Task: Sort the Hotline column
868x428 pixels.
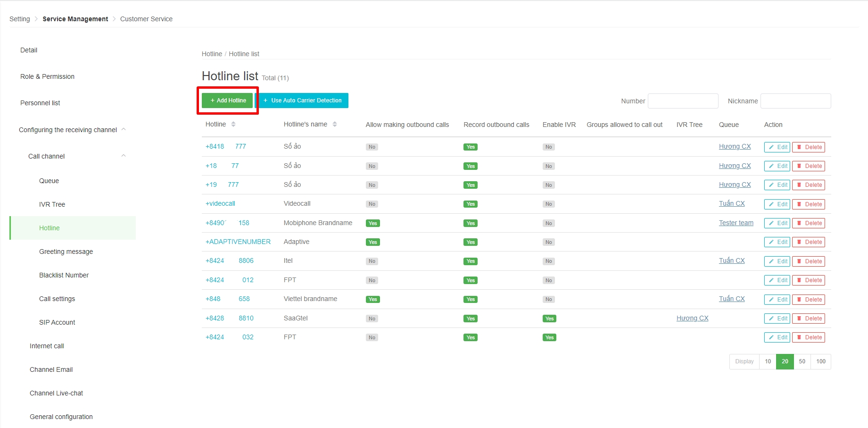Action: (x=233, y=125)
